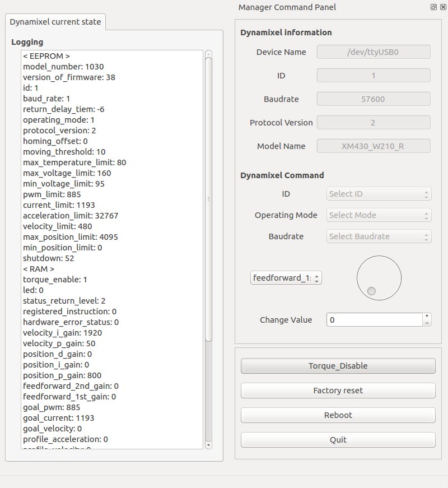448x488 pixels.
Task: Click log line 'version_of_firmware: 38'
Action: pos(69,77)
